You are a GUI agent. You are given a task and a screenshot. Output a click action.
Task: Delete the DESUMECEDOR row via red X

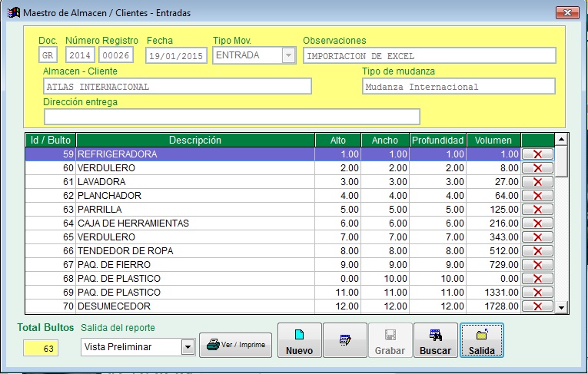[x=537, y=306]
